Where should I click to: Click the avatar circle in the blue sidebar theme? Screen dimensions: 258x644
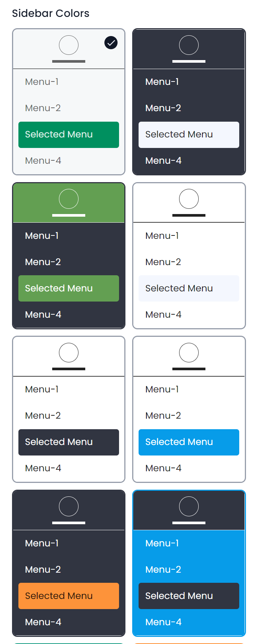189,507
